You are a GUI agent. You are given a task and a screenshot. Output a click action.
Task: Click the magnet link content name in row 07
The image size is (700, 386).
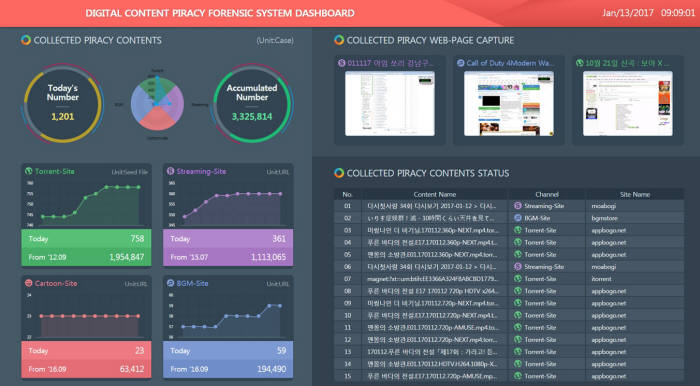[432, 279]
